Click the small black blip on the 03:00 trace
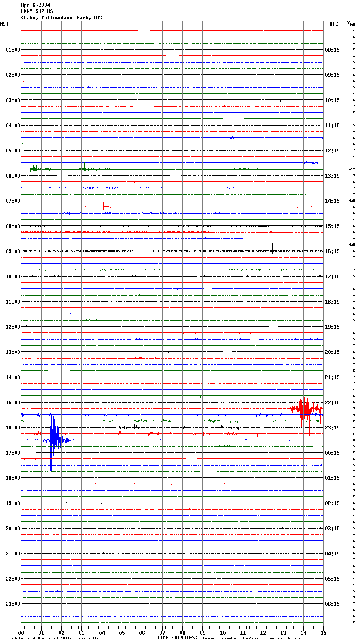 [281, 100]
